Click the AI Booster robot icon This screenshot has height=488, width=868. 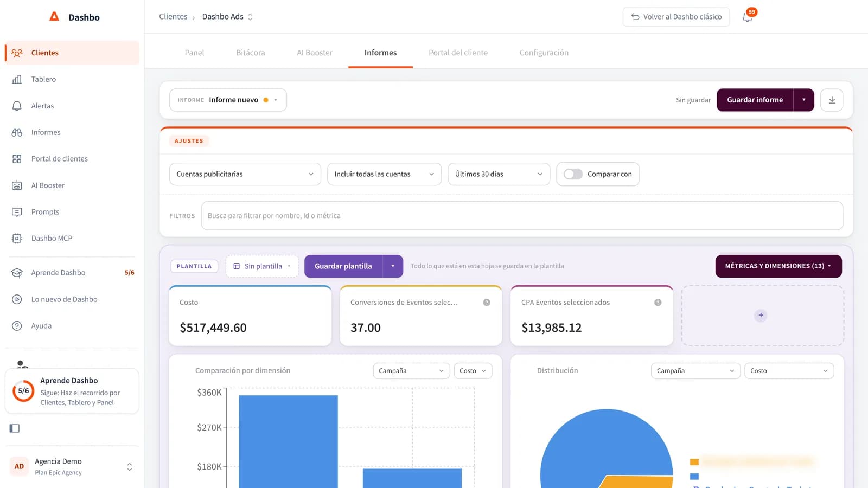17,185
